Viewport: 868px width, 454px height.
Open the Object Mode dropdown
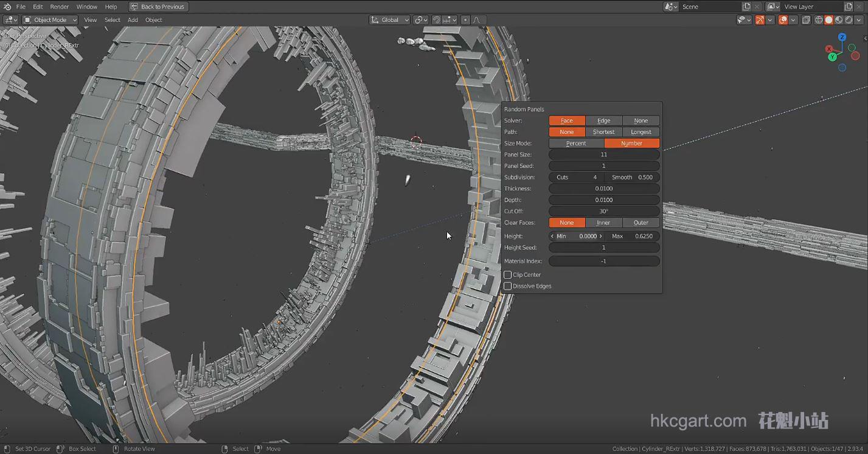(x=50, y=20)
